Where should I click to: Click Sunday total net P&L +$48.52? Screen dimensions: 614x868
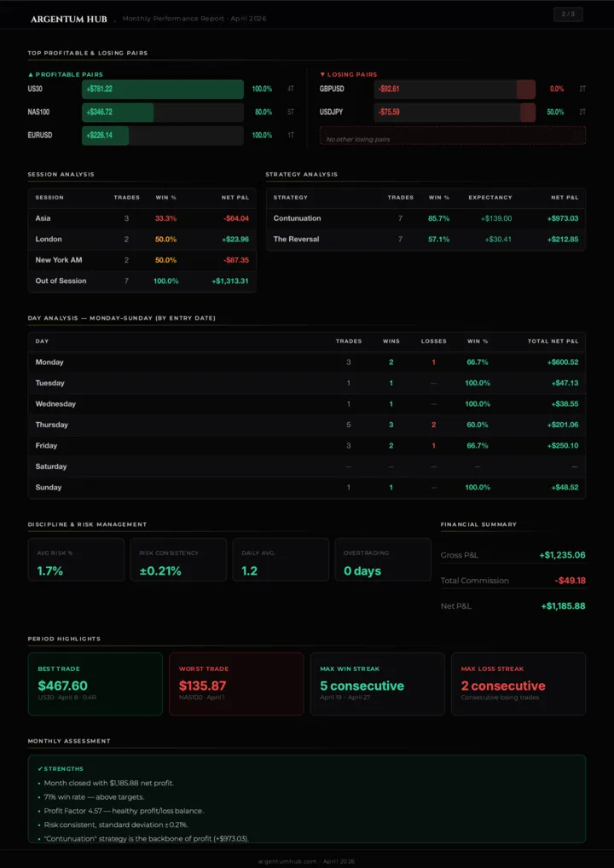[565, 488]
